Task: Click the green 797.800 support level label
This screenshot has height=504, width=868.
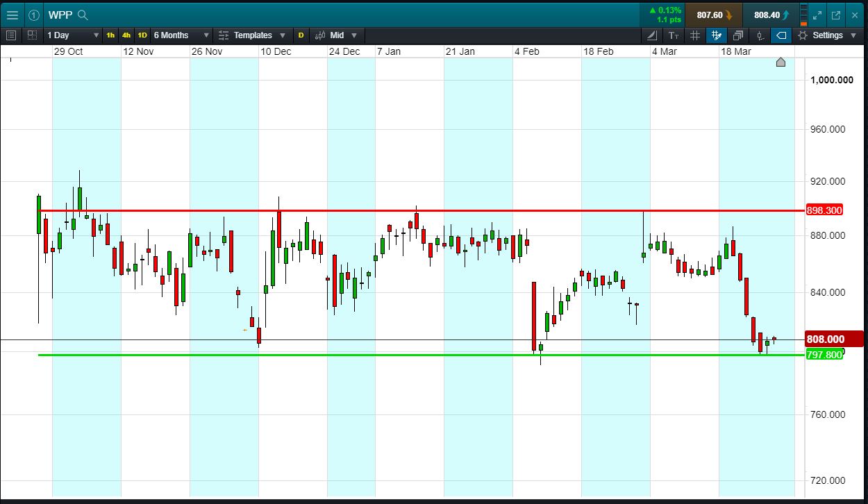Action: 824,355
